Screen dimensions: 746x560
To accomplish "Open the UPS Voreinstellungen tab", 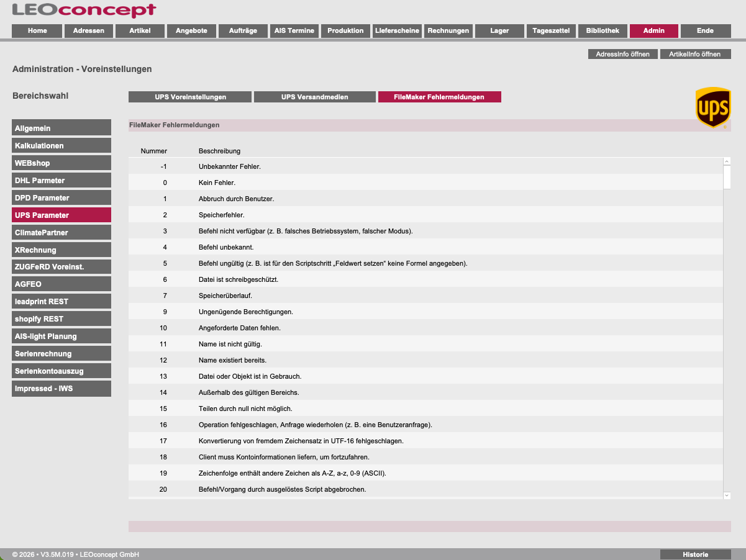I will (x=190, y=97).
